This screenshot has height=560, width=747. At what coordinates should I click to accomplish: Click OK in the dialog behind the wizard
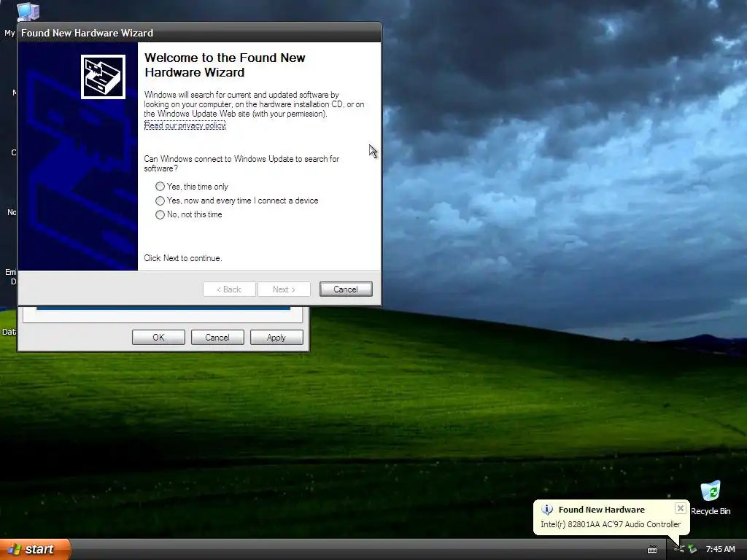point(158,337)
